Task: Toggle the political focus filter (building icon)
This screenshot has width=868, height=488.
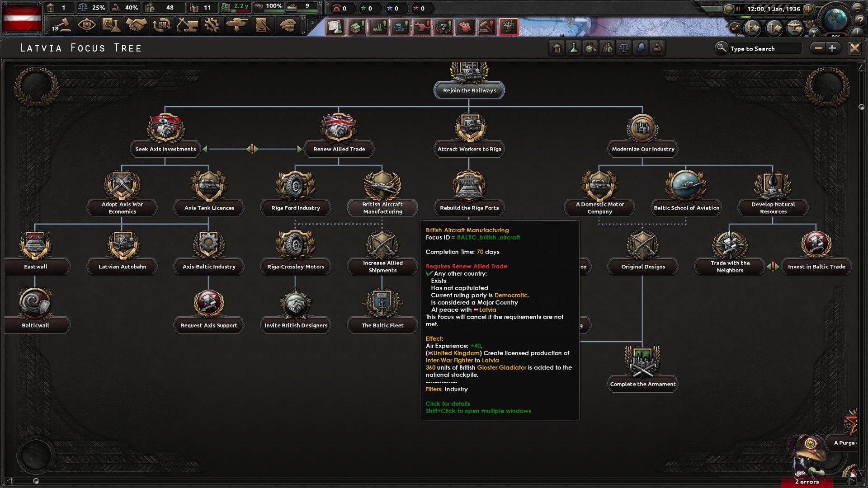Action: click(557, 48)
